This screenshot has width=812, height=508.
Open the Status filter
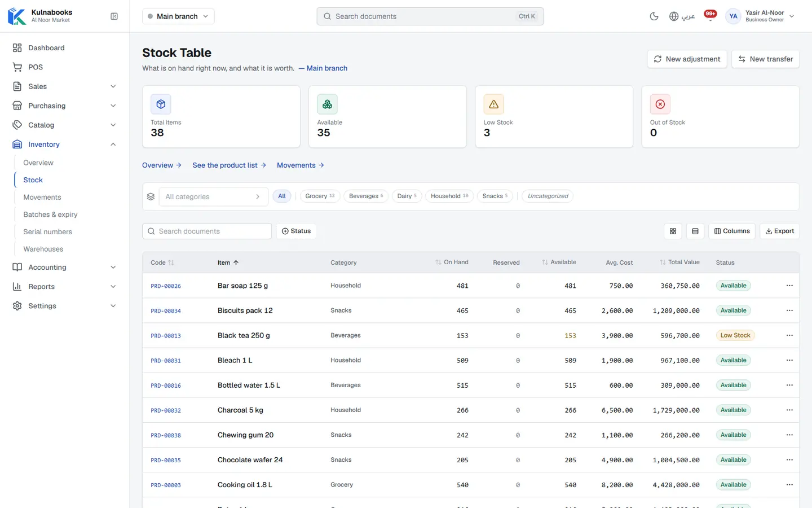coord(296,231)
